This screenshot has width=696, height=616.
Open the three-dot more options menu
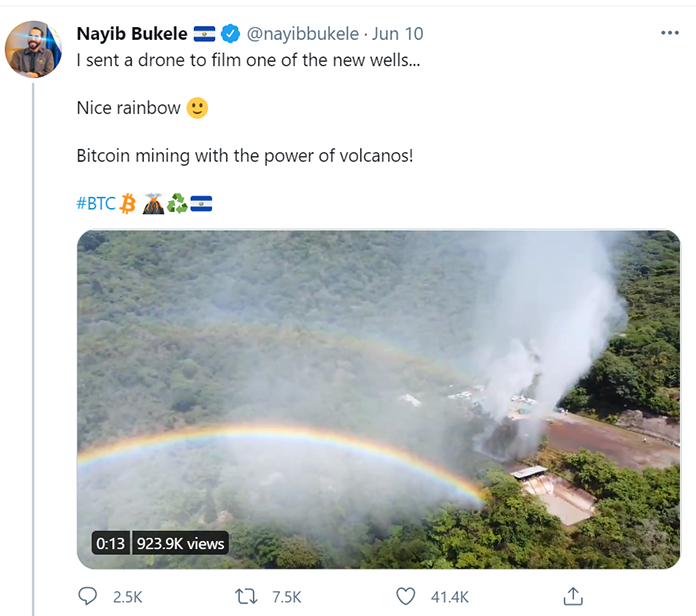coord(670,33)
